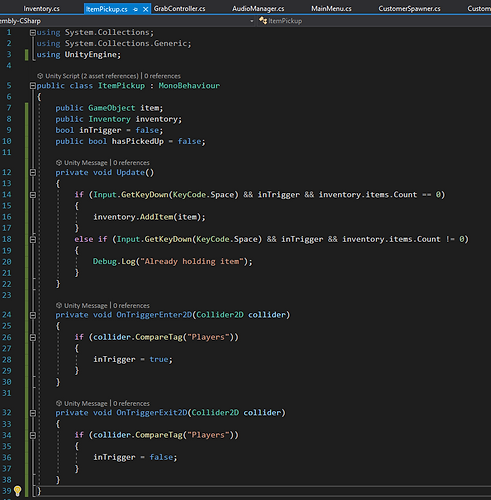Select the ItemPickup.cs tab
491x500 pixels.
(x=107, y=9)
